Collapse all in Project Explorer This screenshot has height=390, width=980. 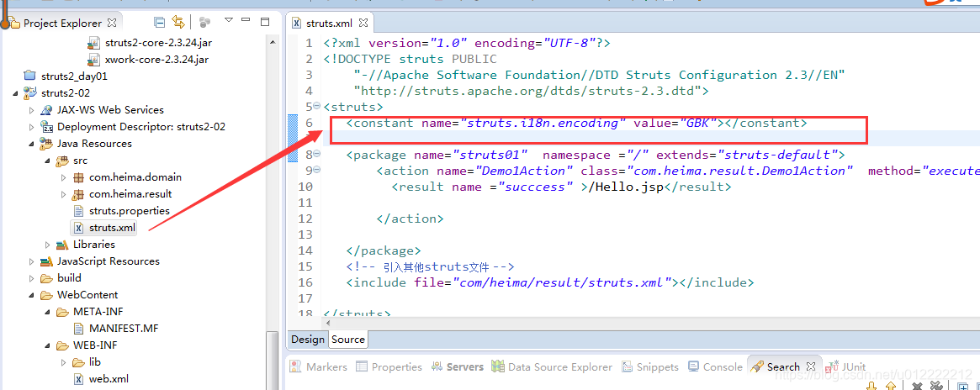tap(160, 23)
